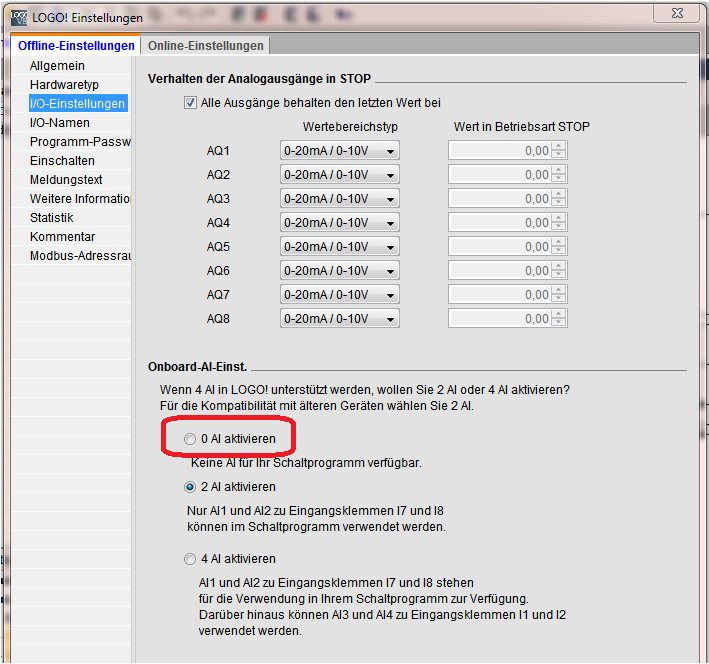Click the AQ8 STOP value field
The height and width of the screenshot is (664, 709).
pyautogui.click(x=500, y=318)
